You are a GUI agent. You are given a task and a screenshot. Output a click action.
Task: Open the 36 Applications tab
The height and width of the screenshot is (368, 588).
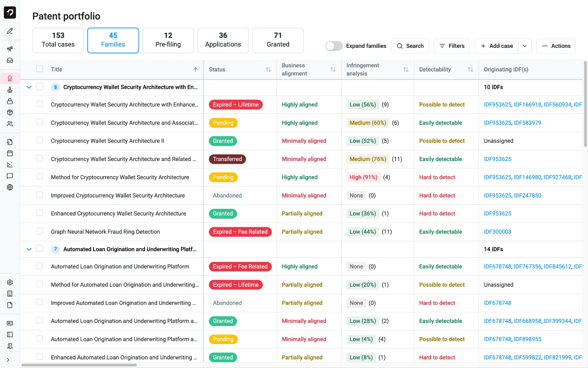coord(223,40)
